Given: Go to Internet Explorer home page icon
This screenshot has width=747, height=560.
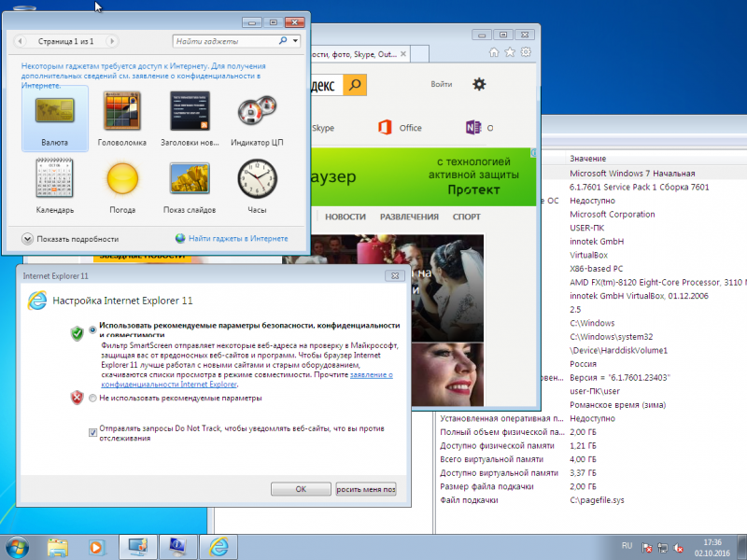Looking at the screenshot, I should 494,52.
